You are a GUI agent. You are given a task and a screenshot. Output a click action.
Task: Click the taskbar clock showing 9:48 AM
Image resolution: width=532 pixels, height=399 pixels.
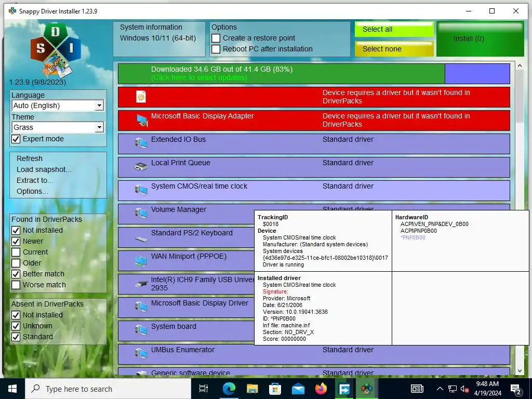pyautogui.click(x=487, y=389)
